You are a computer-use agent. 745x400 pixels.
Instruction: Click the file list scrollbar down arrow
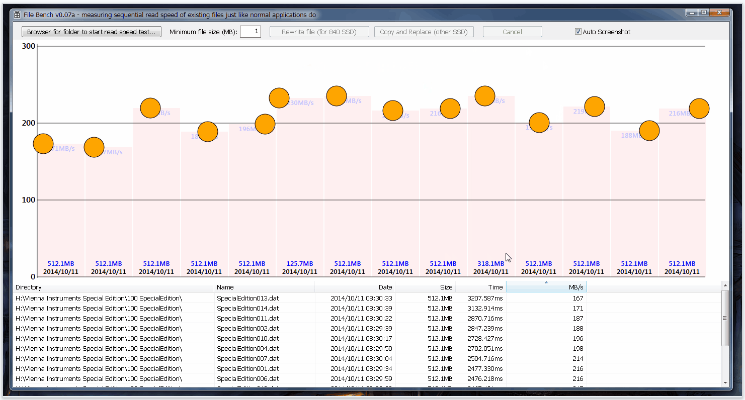point(725,382)
